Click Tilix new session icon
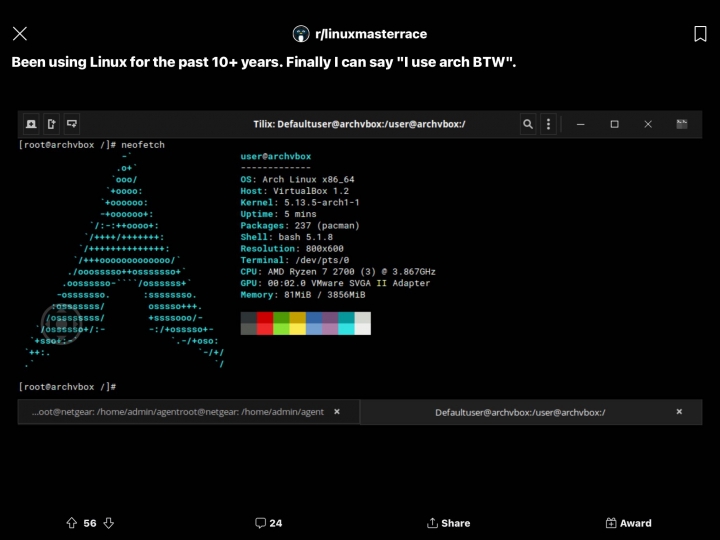The width and height of the screenshot is (720, 540). coord(31,124)
